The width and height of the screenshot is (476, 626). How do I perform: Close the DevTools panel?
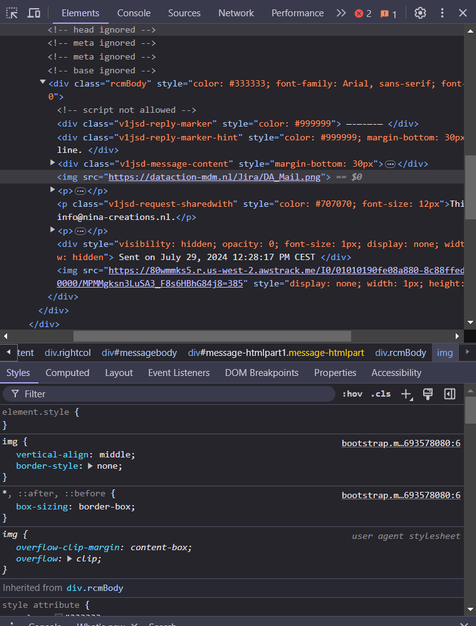(463, 13)
